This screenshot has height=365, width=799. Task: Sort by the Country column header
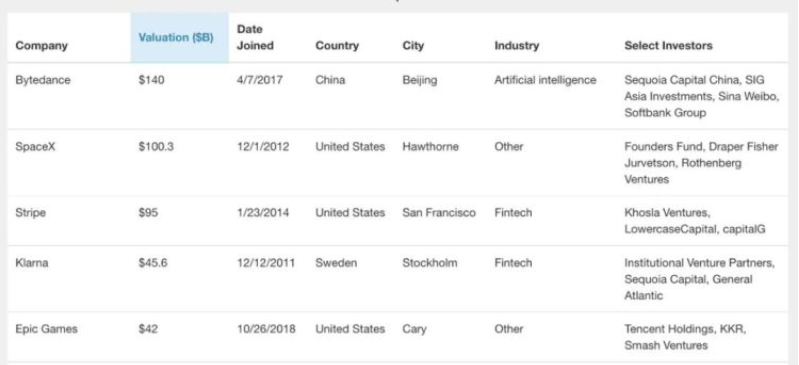[337, 46]
